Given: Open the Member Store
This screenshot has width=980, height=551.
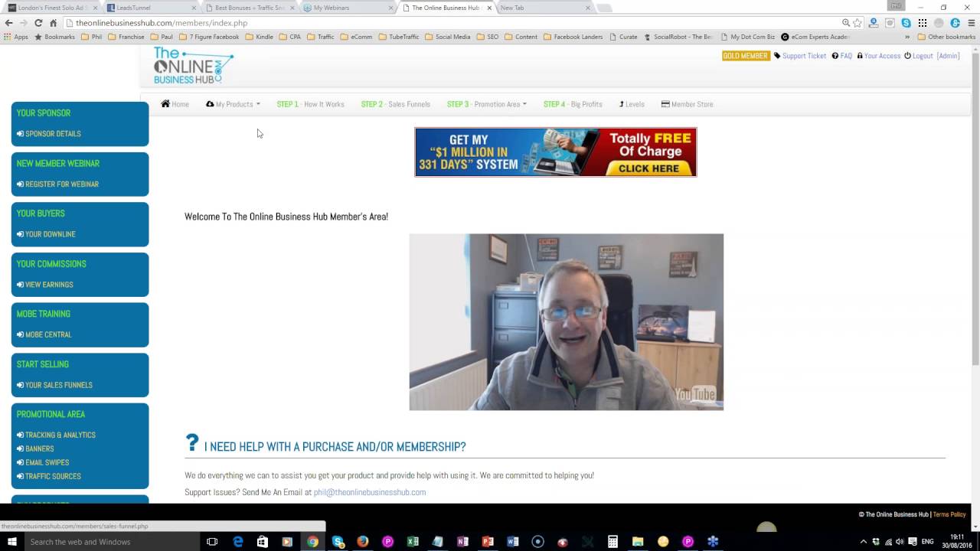Looking at the screenshot, I should (687, 104).
